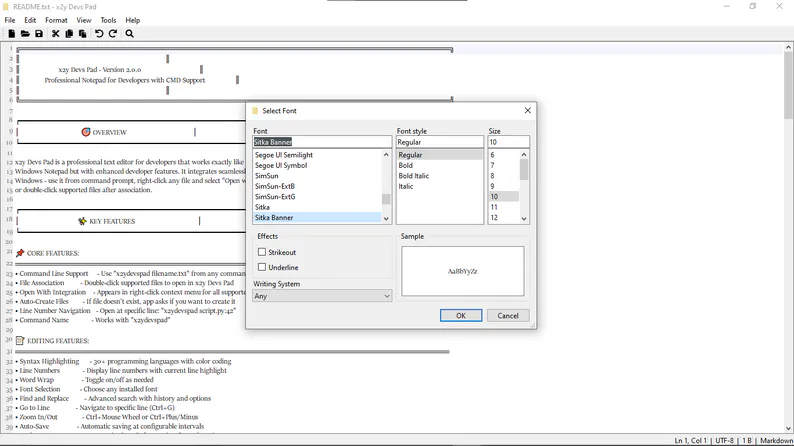Select Regular in font style list

440,155
